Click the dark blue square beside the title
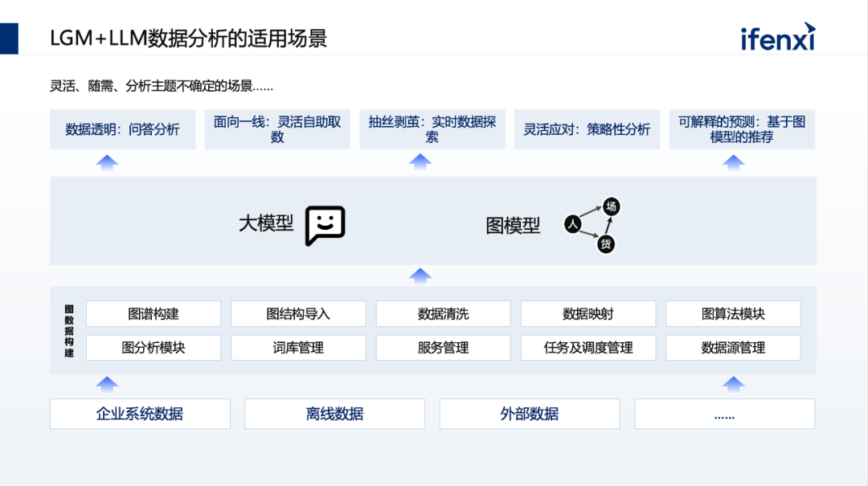Viewport: 868px width, 486px height. click(x=9, y=38)
